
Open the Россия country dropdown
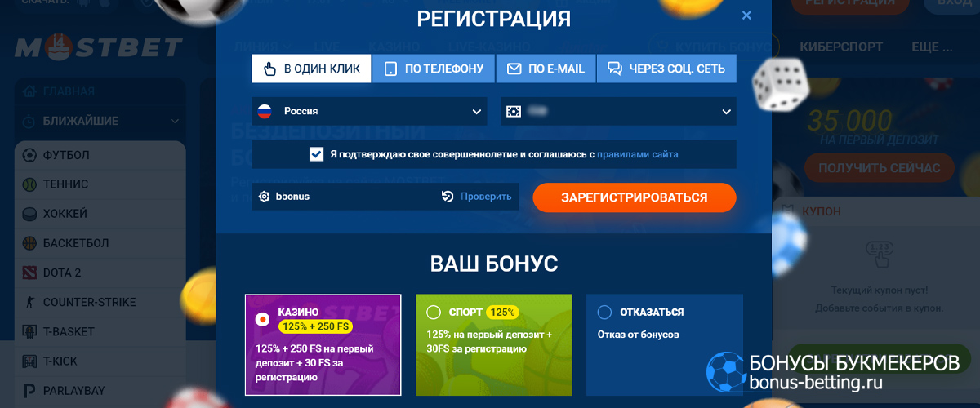point(369,111)
